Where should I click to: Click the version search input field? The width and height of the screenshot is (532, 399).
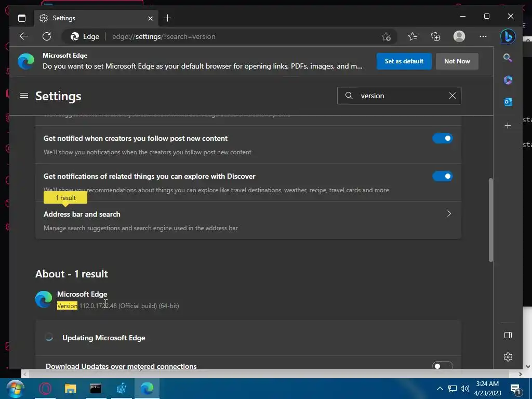[399, 96]
